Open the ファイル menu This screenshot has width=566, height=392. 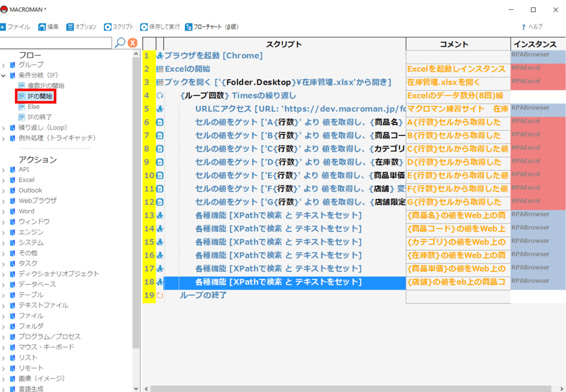coord(16,27)
